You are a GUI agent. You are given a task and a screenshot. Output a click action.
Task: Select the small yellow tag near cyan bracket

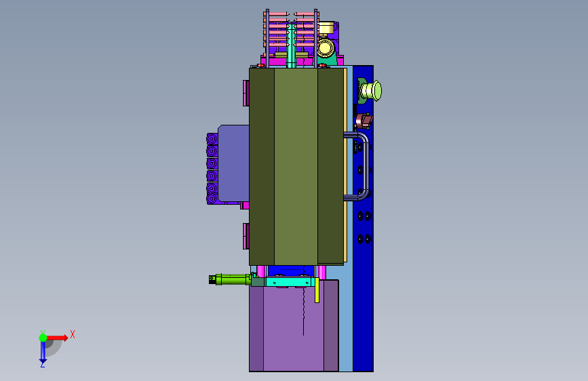click(x=317, y=290)
